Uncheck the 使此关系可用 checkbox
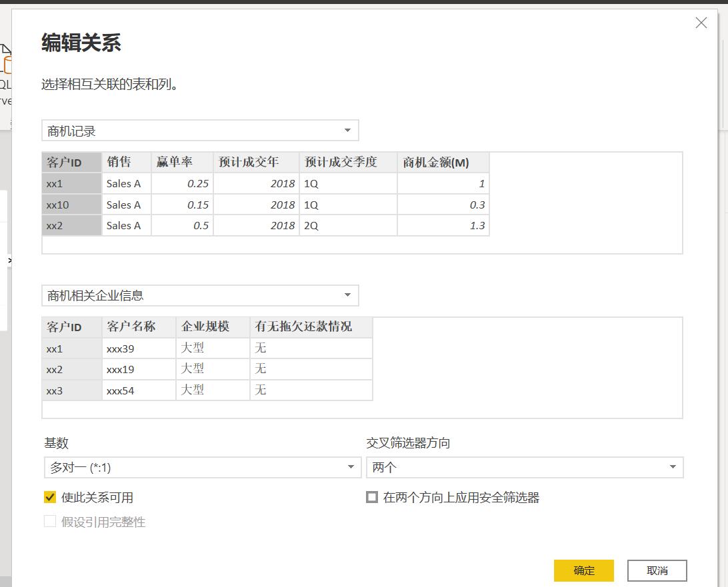The width and height of the screenshot is (728, 587). [50, 497]
